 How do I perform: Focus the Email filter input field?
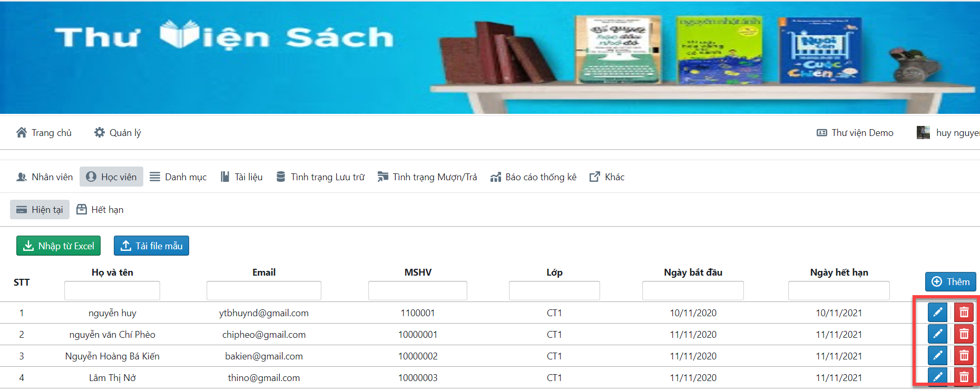point(263,291)
